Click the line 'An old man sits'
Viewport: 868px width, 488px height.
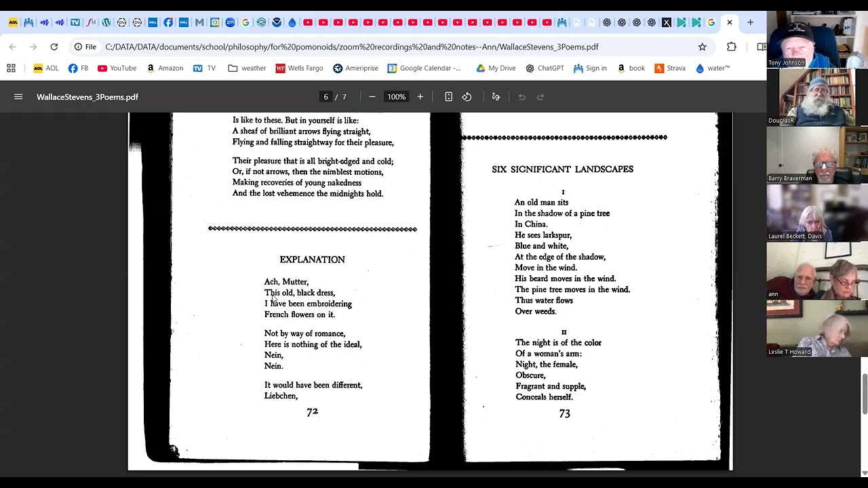[x=541, y=203]
